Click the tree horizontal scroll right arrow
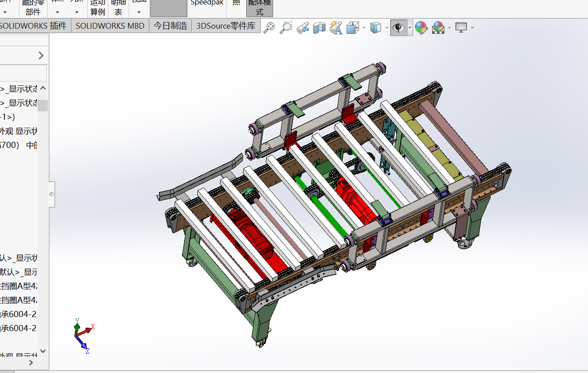Viewport: 588px width, 373px height. click(31, 362)
